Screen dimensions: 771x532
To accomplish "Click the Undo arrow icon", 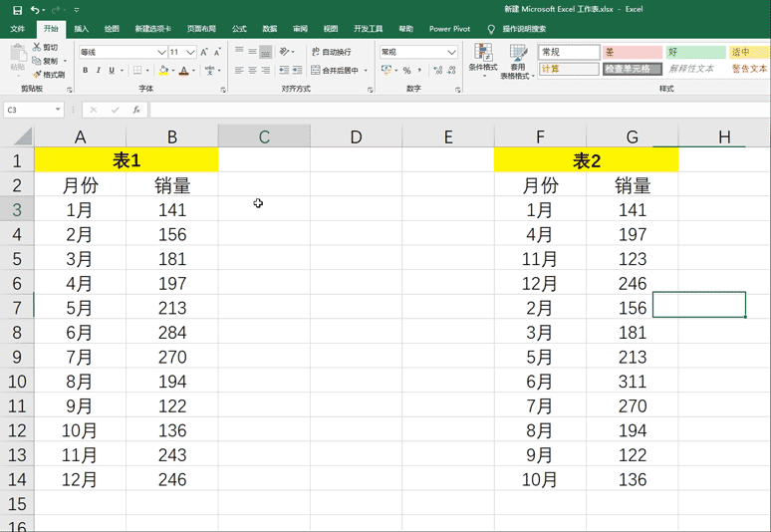I will pos(35,10).
